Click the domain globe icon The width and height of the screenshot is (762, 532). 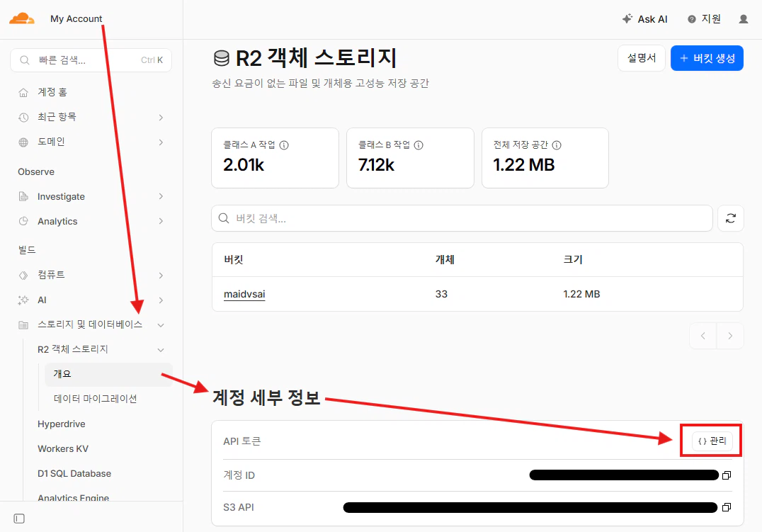click(23, 142)
